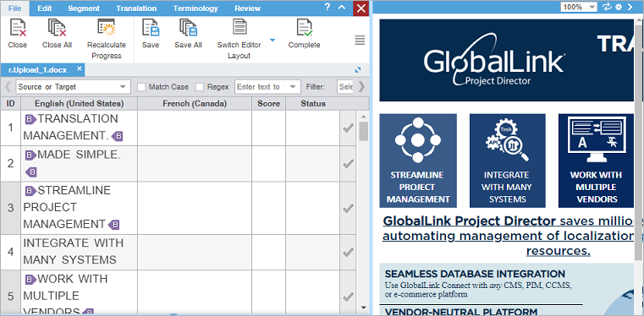Click closing B tag after PROJECT MANAGEMENT
644x316 pixels.
point(113,225)
